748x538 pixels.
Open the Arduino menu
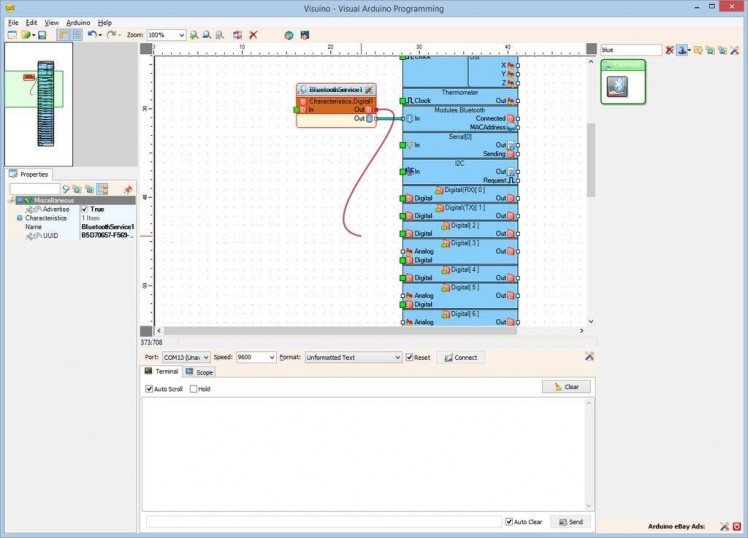[x=78, y=22]
